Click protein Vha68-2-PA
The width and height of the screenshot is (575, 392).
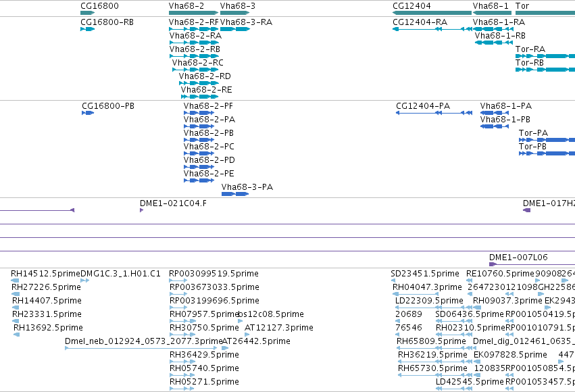pos(209,120)
